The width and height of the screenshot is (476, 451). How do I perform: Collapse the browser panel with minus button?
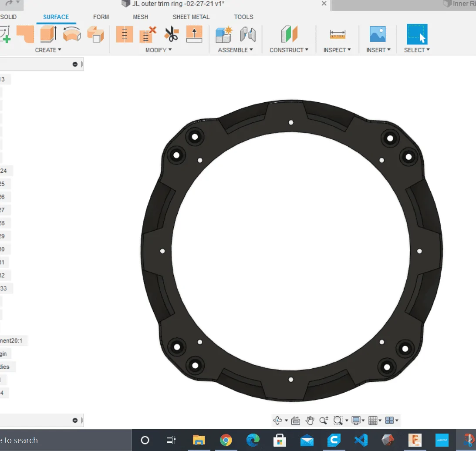tap(75, 64)
